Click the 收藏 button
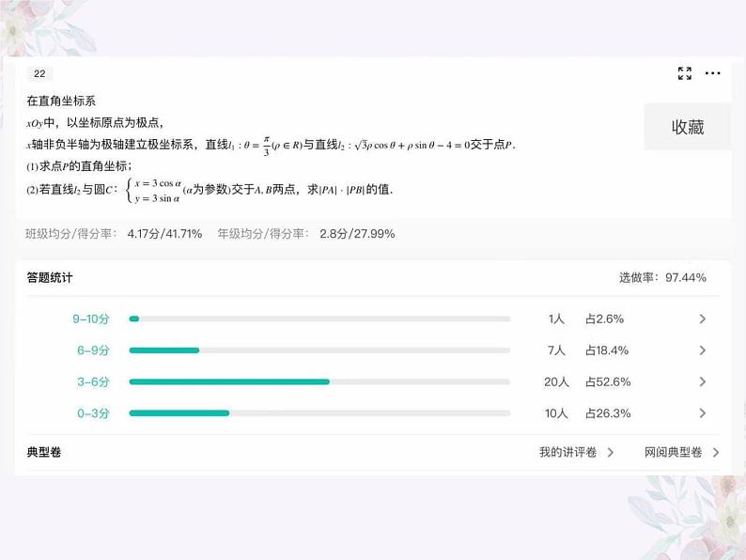Image resolution: width=746 pixels, height=560 pixels. [688, 127]
